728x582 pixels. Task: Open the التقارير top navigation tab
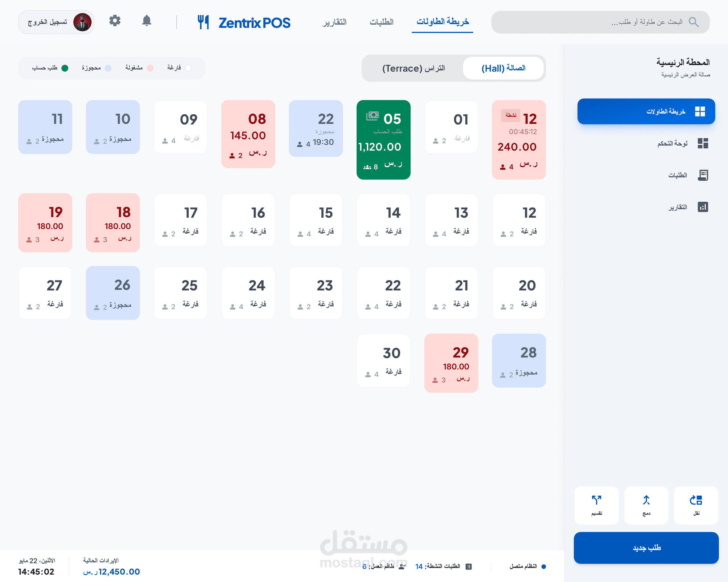coord(334,22)
